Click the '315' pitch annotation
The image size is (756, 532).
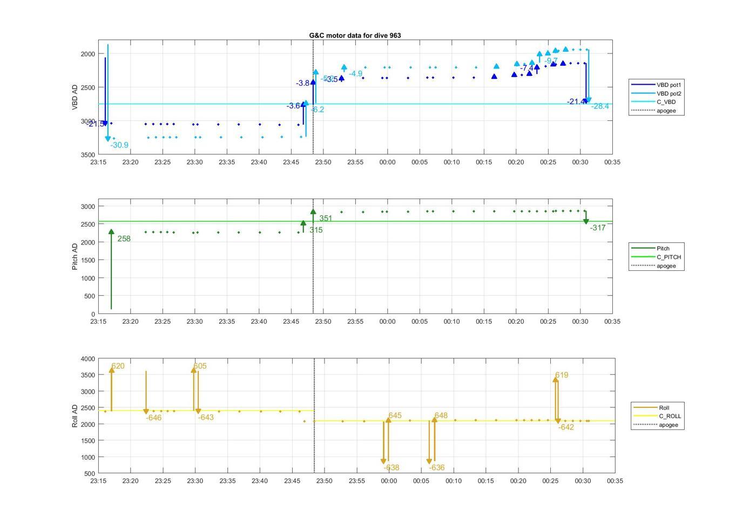pyautogui.click(x=316, y=230)
